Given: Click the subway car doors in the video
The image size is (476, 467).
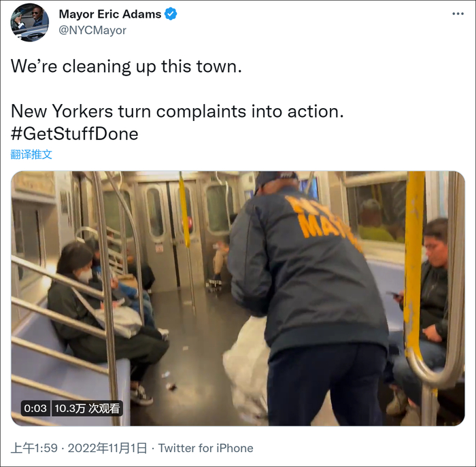Looking at the screenshot, I should (170, 234).
